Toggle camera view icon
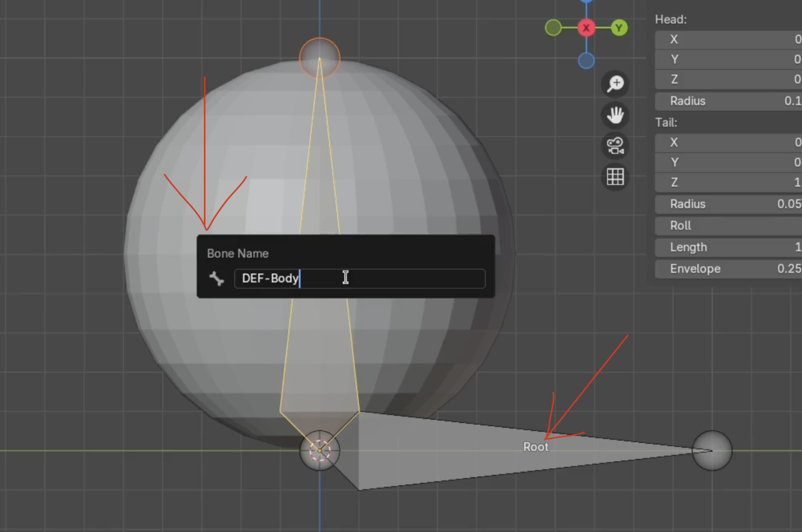The width and height of the screenshot is (802, 532). 615,146
